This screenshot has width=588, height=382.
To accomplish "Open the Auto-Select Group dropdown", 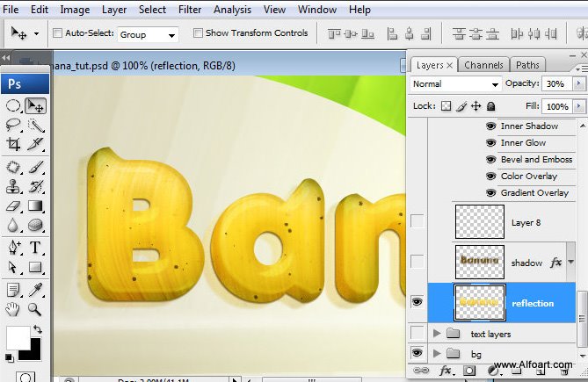I will coord(148,35).
